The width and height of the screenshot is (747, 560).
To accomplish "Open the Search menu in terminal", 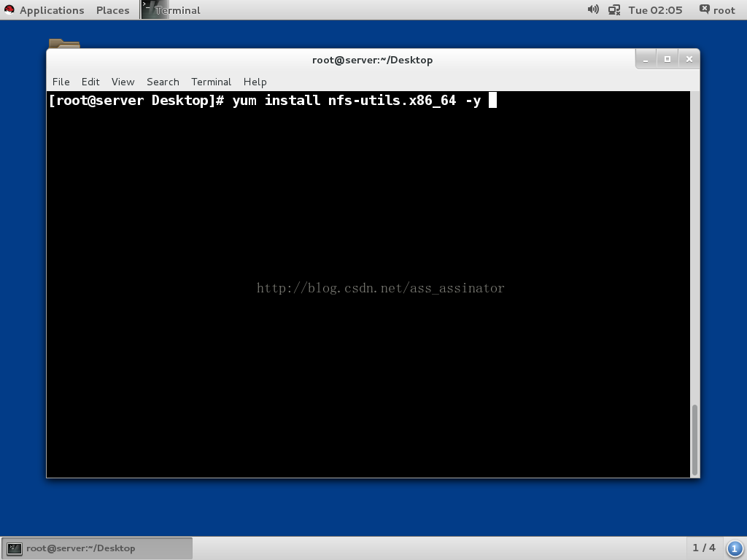I will (x=163, y=82).
